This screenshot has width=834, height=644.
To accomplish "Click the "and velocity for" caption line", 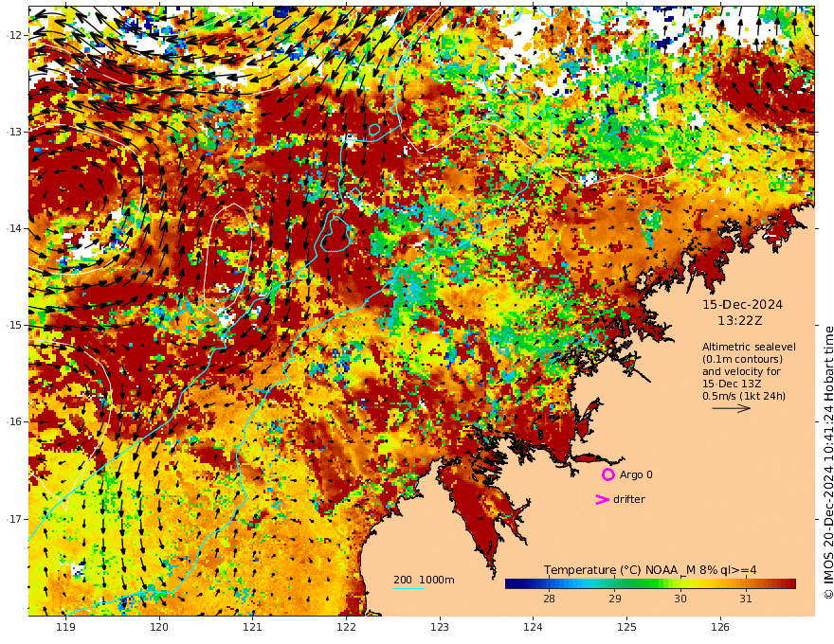I will click(x=741, y=371).
